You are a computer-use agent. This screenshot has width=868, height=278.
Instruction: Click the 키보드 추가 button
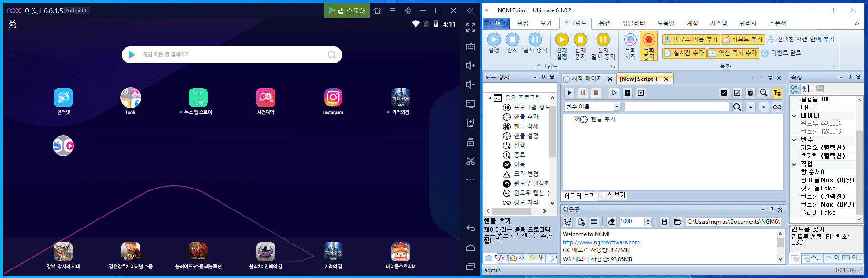tap(743, 39)
